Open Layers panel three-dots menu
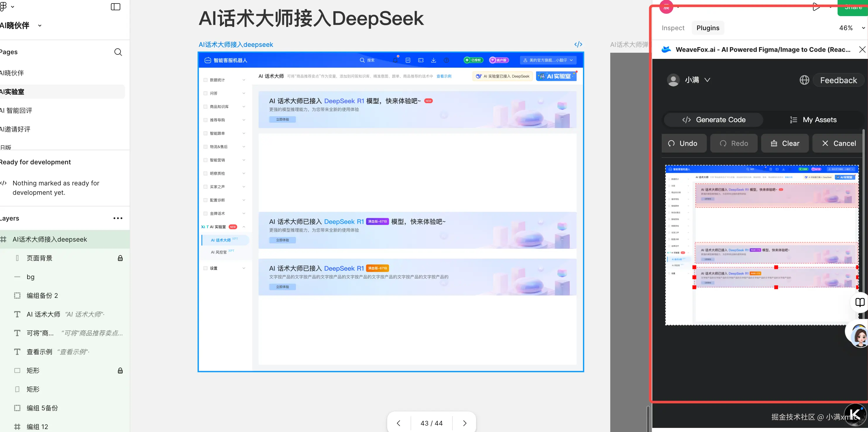The width and height of the screenshot is (868, 432). (x=118, y=218)
